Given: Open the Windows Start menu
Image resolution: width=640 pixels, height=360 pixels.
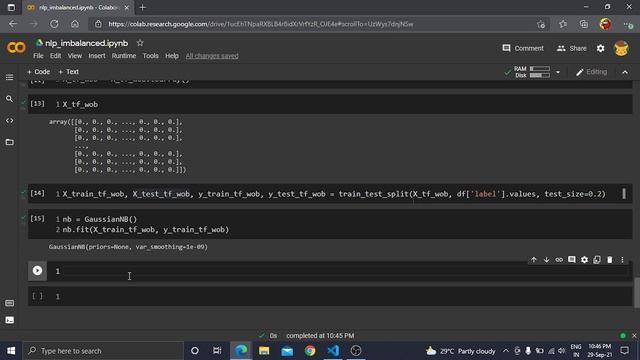Looking at the screenshot, I should point(11,351).
